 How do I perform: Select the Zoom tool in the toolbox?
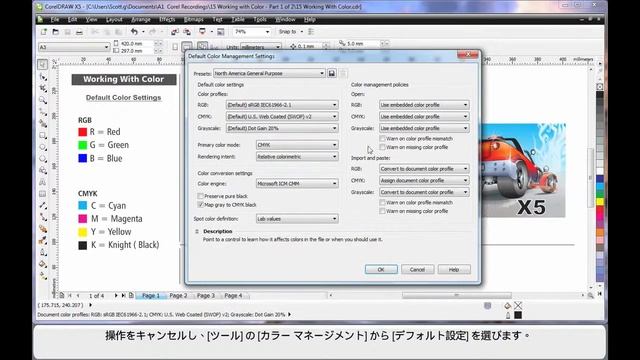click(43, 100)
